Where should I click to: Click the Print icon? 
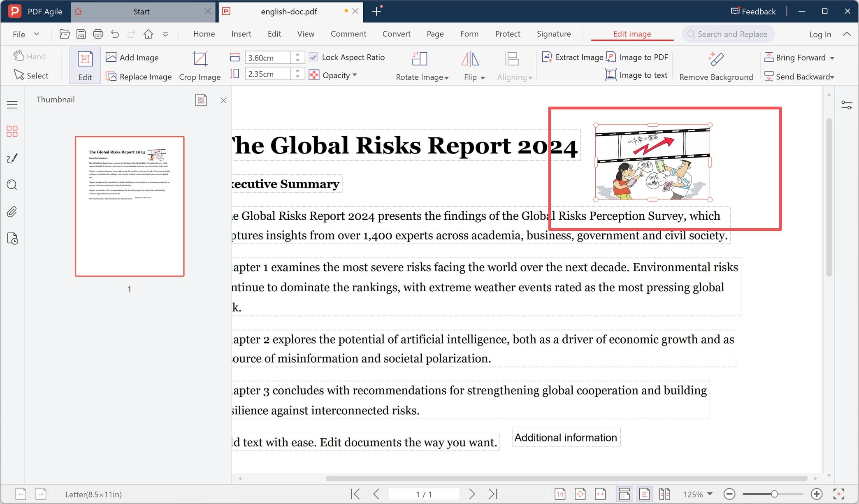pos(98,34)
